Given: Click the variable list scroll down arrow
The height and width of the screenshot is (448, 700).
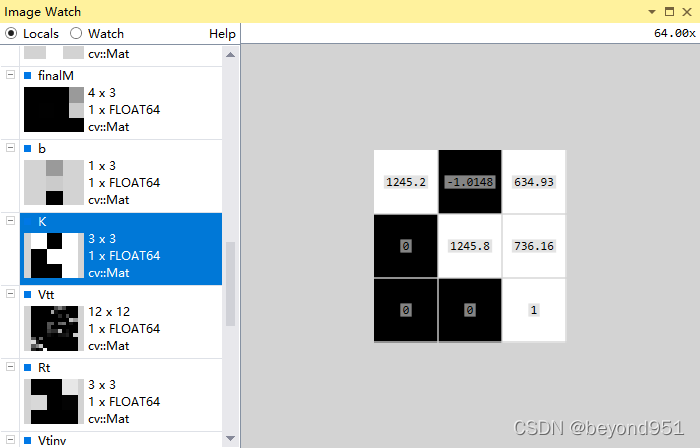Looking at the screenshot, I should [x=230, y=439].
